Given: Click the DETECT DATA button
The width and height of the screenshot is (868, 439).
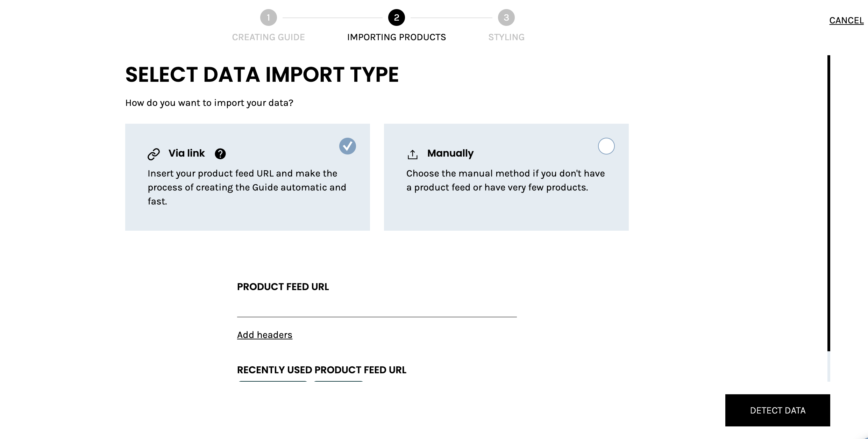Looking at the screenshot, I should tap(777, 410).
